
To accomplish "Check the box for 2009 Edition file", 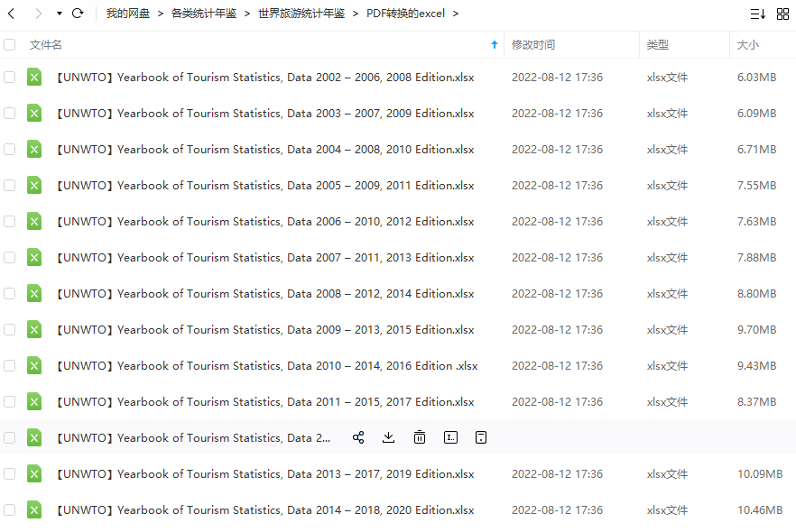I will (10, 113).
